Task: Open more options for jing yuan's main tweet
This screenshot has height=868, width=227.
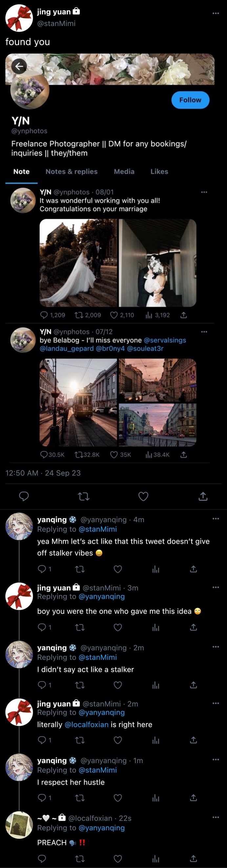Action: pos(216,13)
